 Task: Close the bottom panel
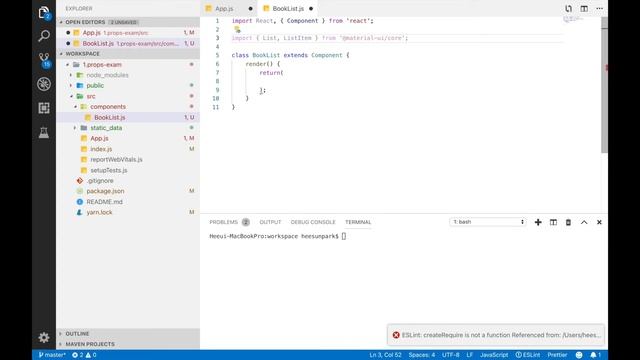coord(599,222)
